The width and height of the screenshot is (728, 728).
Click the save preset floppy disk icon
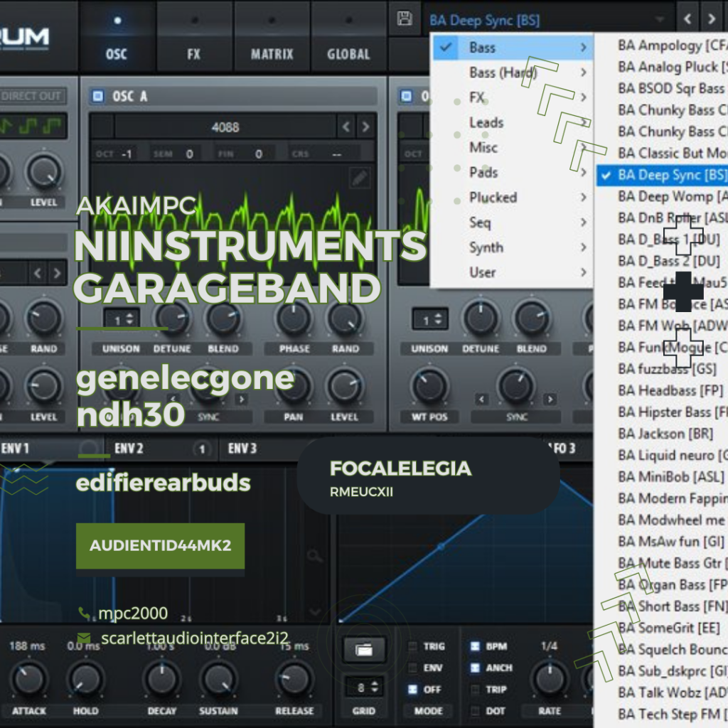[x=405, y=18]
